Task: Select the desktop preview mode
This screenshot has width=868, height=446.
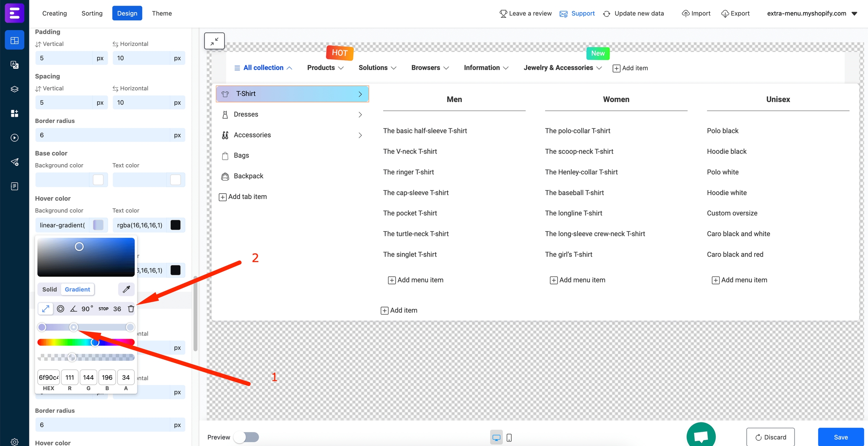Action: click(x=496, y=438)
